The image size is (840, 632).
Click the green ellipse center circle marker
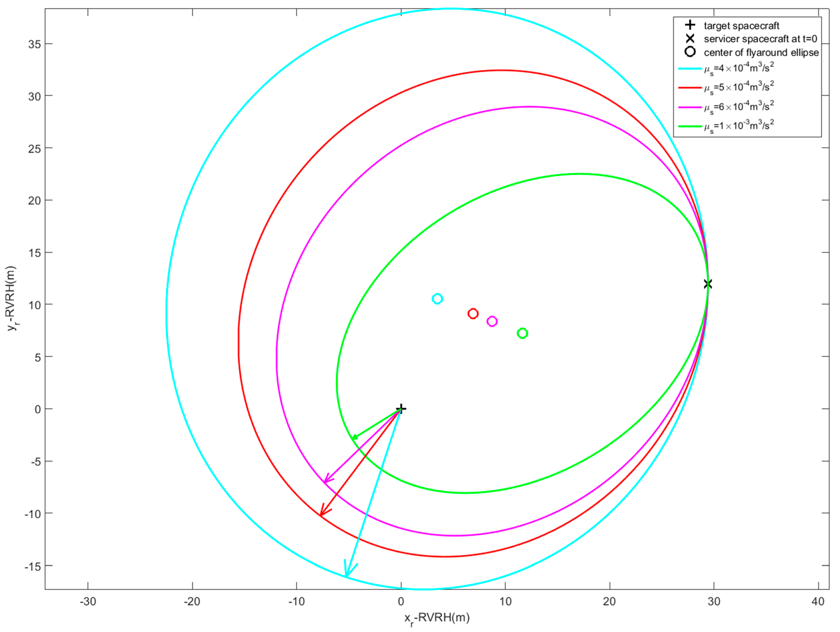[522, 333]
